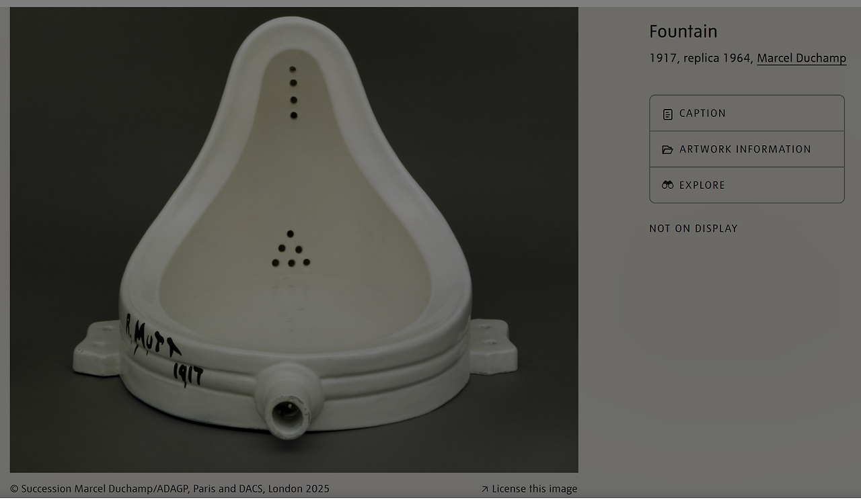Click the Succession Marcel Duchamp copyright notice
Viewport: 861px width, 504px height.
170,489
